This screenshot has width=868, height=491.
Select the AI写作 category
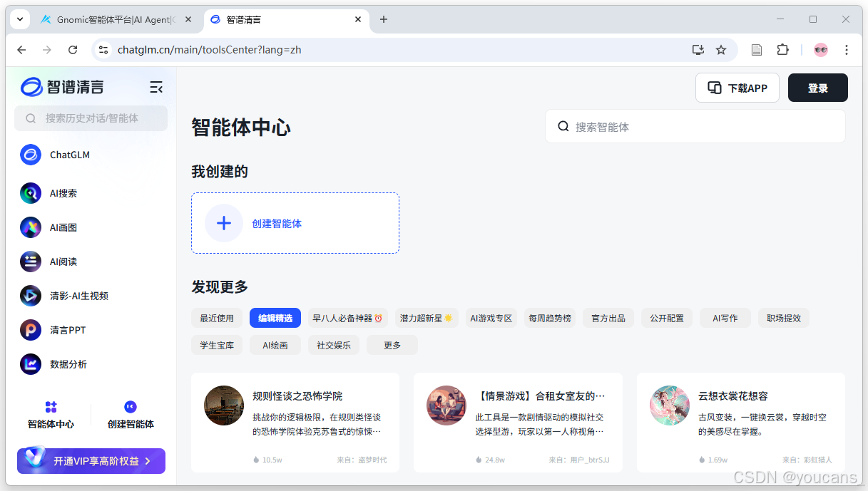pos(725,318)
